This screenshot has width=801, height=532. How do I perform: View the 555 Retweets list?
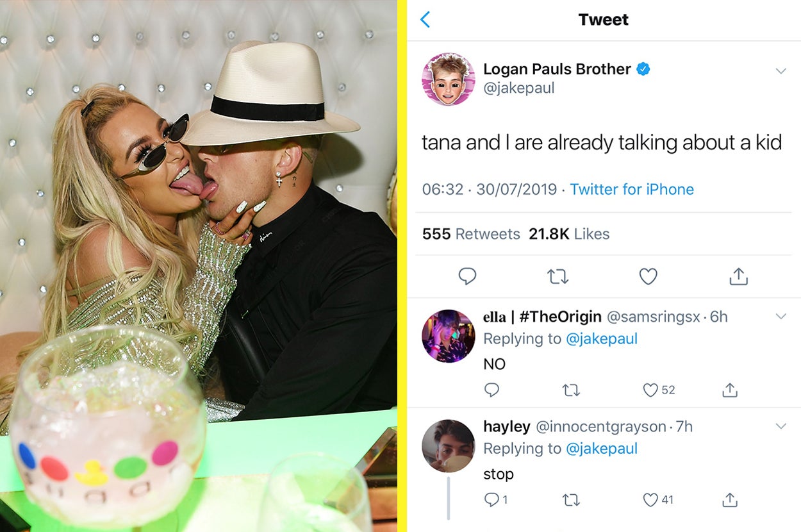coord(471,234)
